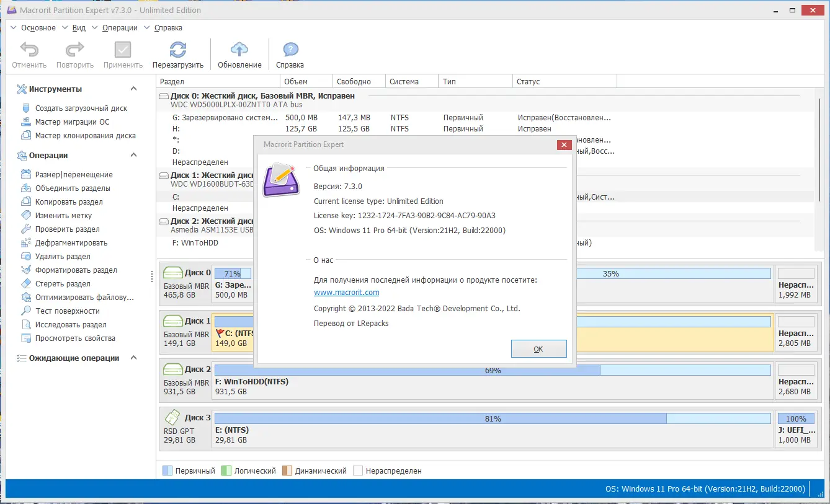Viewport: 830px width, 504px height.
Task: Click the 69% usage bar of F: WinToHDD
Action: [x=493, y=370]
